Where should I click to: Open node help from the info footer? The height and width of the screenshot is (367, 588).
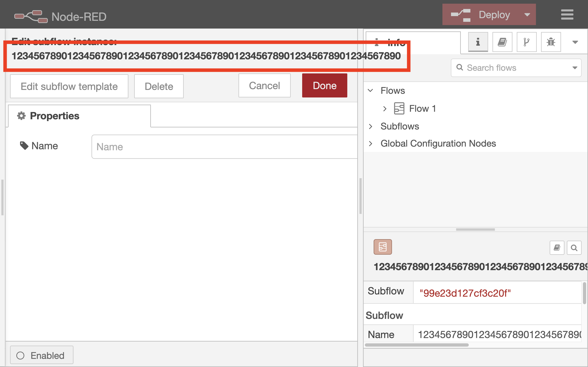[557, 248]
